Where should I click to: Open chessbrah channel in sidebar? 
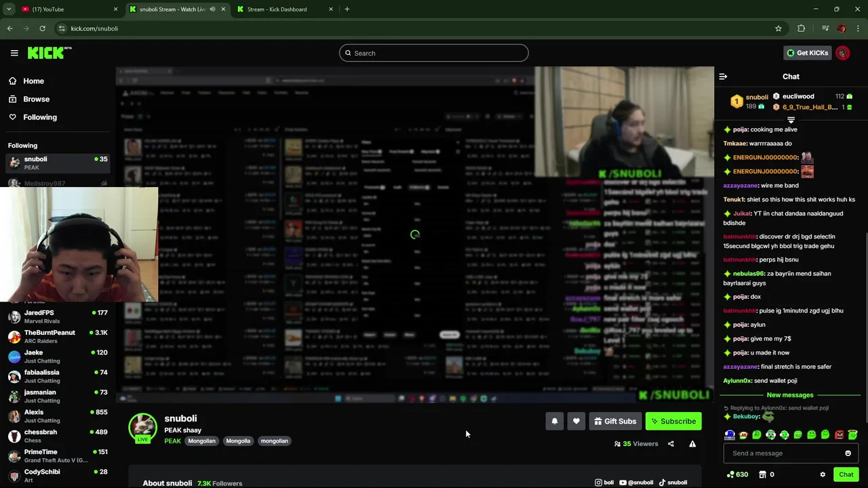point(58,436)
